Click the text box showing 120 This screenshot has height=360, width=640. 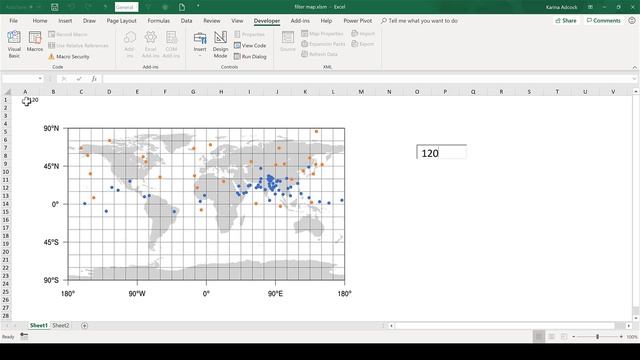click(441, 152)
